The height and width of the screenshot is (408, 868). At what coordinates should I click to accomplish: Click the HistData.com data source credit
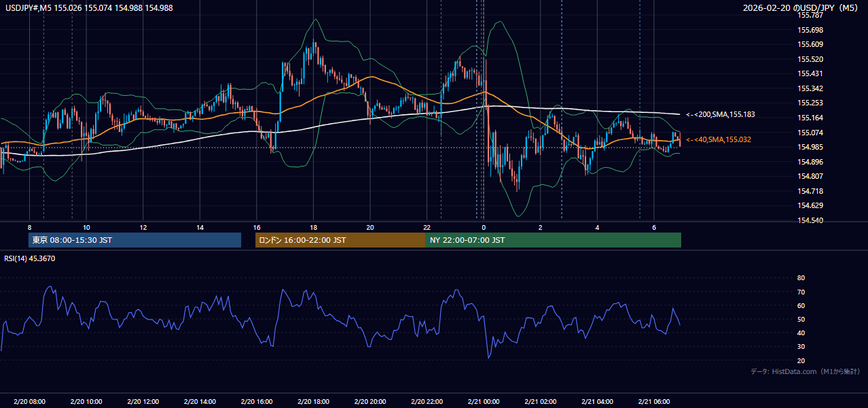pyautogui.click(x=805, y=371)
